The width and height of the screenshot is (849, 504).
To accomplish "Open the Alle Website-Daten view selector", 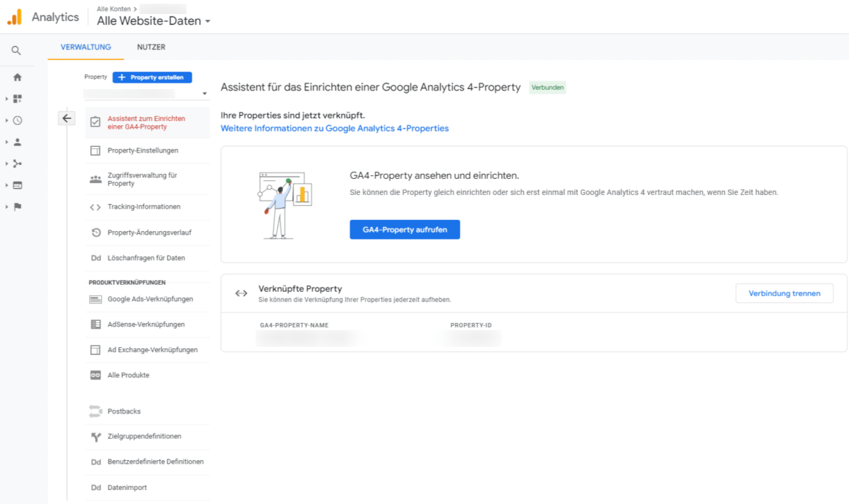I will (x=154, y=21).
